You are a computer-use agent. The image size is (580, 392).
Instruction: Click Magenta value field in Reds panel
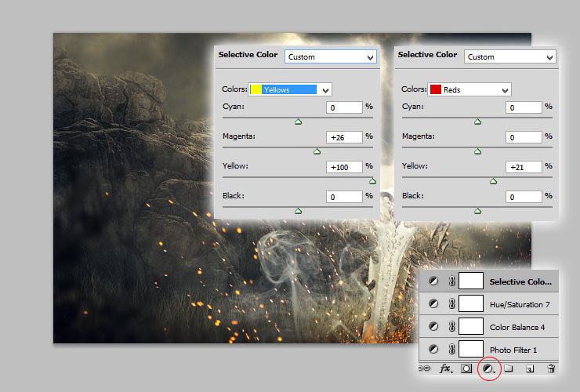[524, 137]
